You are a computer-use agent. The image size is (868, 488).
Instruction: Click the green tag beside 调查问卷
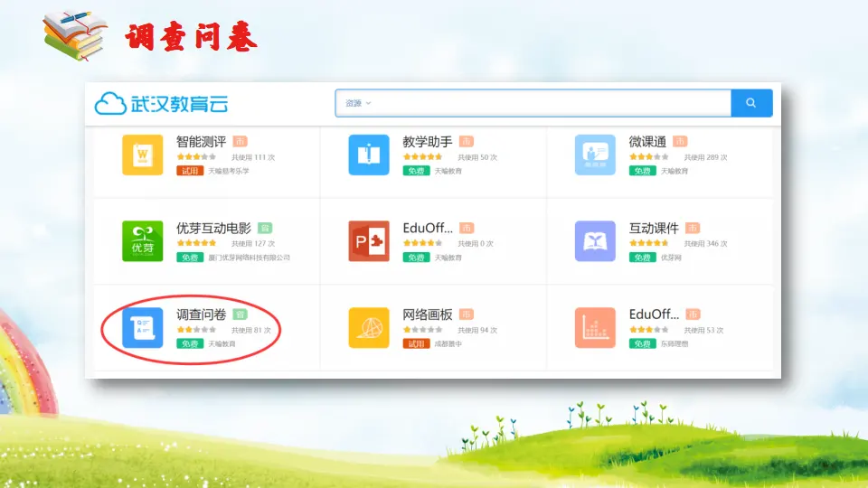pos(240,314)
